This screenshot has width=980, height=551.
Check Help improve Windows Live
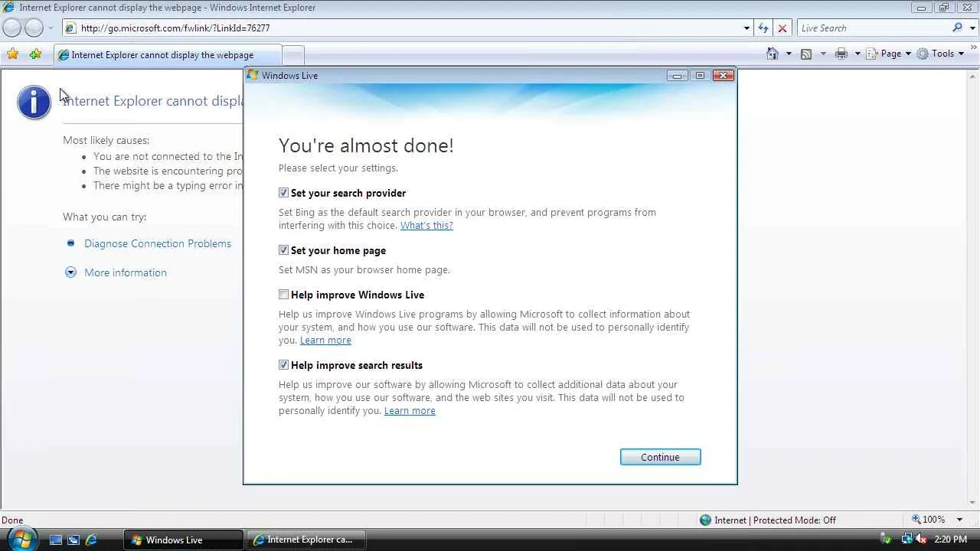pyautogui.click(x=284, y=295)
